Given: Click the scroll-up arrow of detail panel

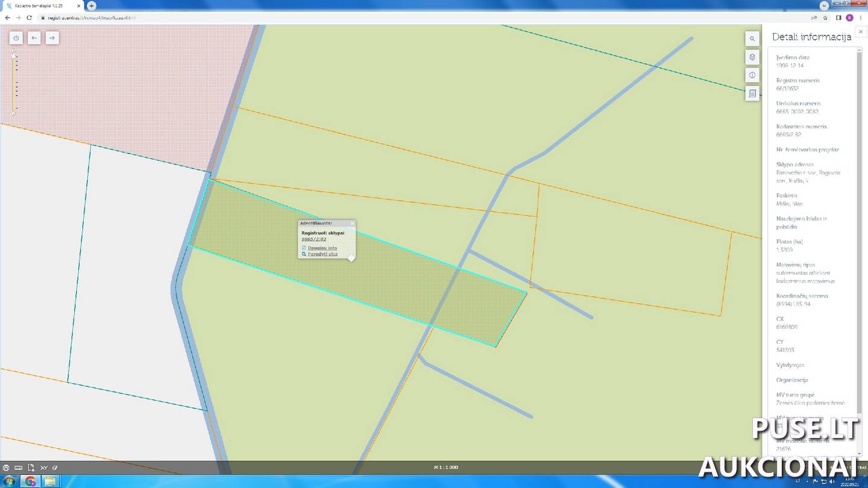Looking at the screenshot, I should pyautogui.click(x=860, y=49).
